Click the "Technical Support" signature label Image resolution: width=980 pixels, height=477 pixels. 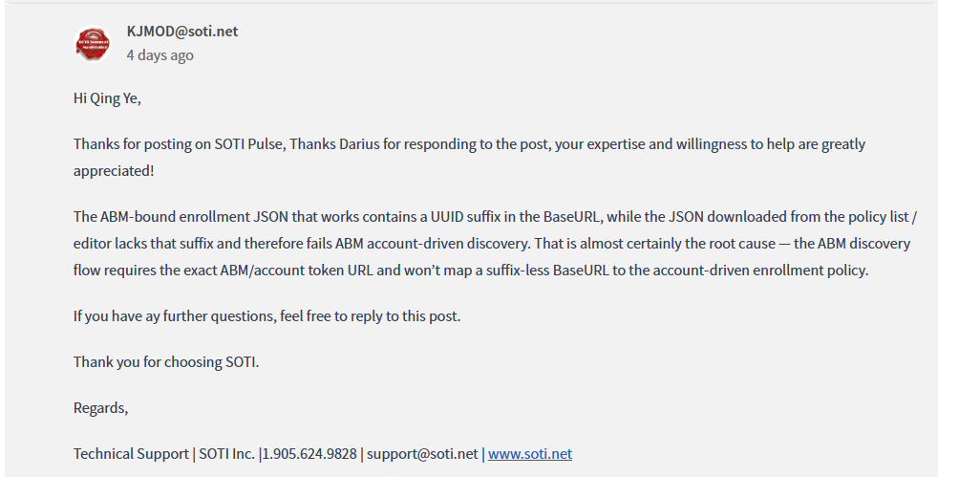coord(131,454)
